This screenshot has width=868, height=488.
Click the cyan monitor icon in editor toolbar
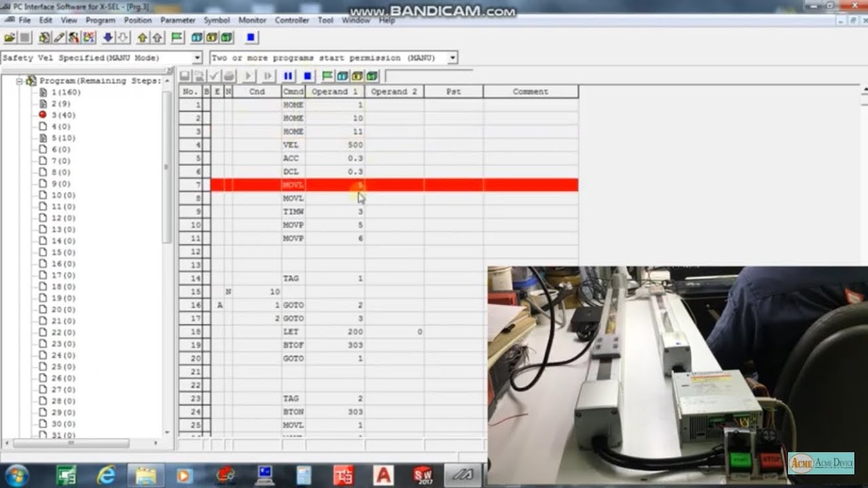[x=342, y=76]
